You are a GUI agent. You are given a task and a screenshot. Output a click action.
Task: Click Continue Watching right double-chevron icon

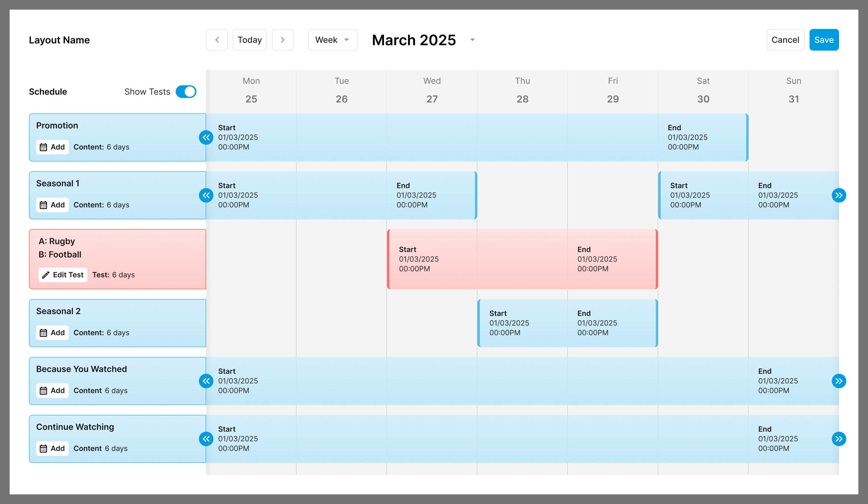pos(839,439)
